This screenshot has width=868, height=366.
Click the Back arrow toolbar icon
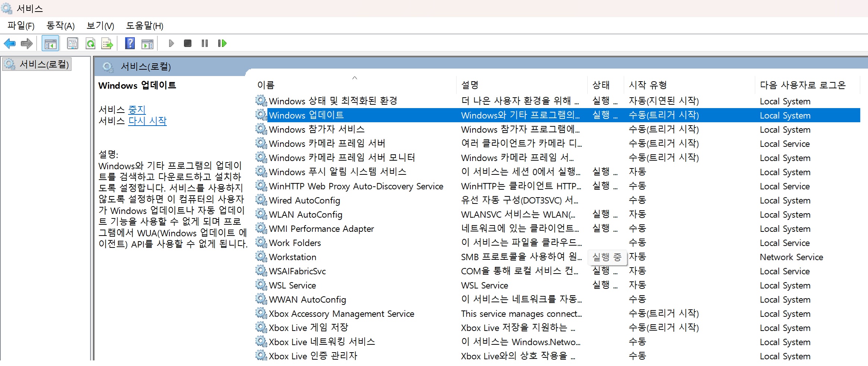(x=10, y=44)
